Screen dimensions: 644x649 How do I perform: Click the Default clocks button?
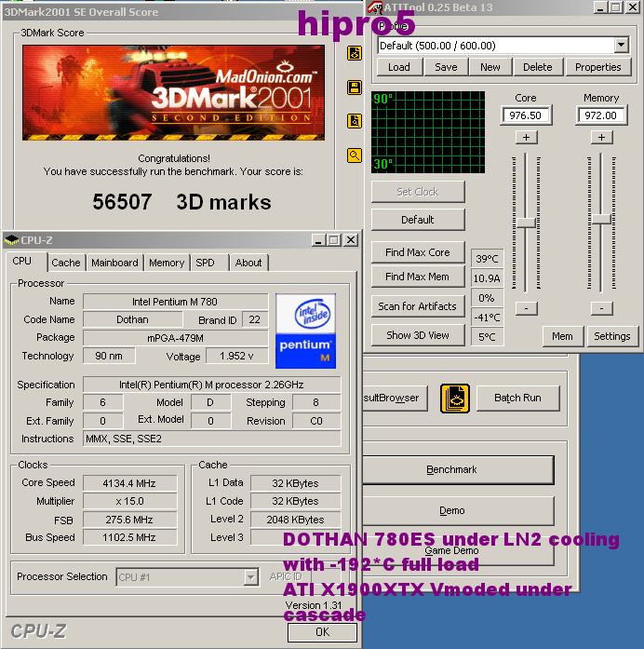[x=418, y=220]
